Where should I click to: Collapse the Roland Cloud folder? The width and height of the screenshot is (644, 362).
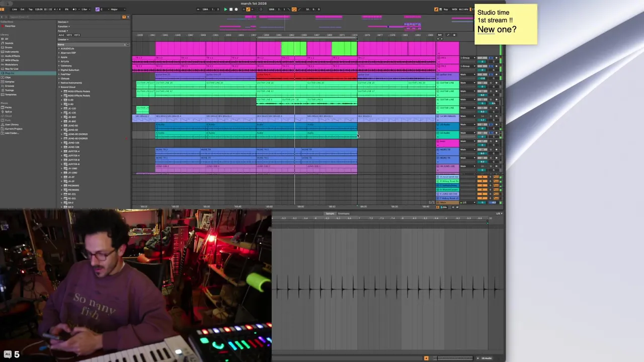59,87
